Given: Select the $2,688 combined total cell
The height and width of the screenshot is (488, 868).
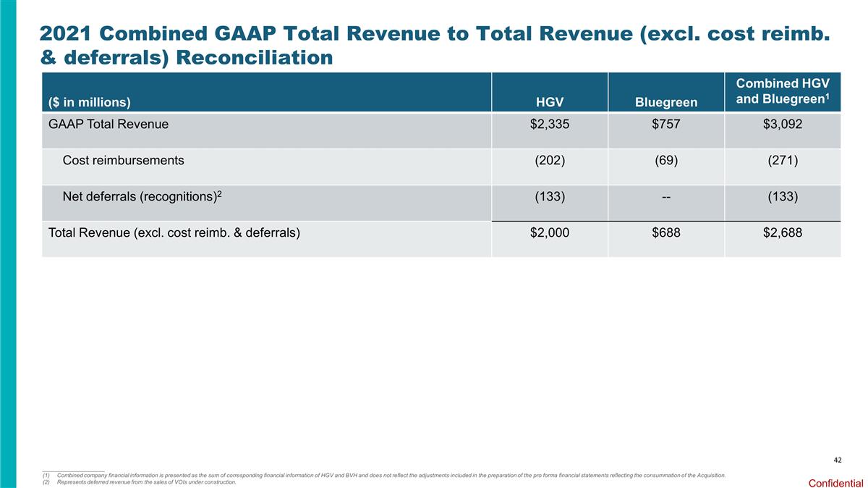Looking at the screenshot, I should (782, 232).
